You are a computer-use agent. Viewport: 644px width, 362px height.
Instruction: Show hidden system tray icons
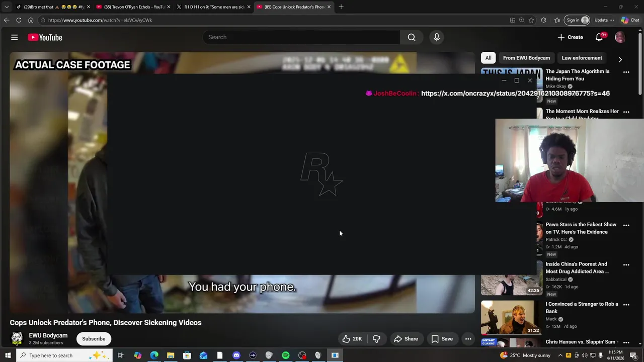(560, 355)
